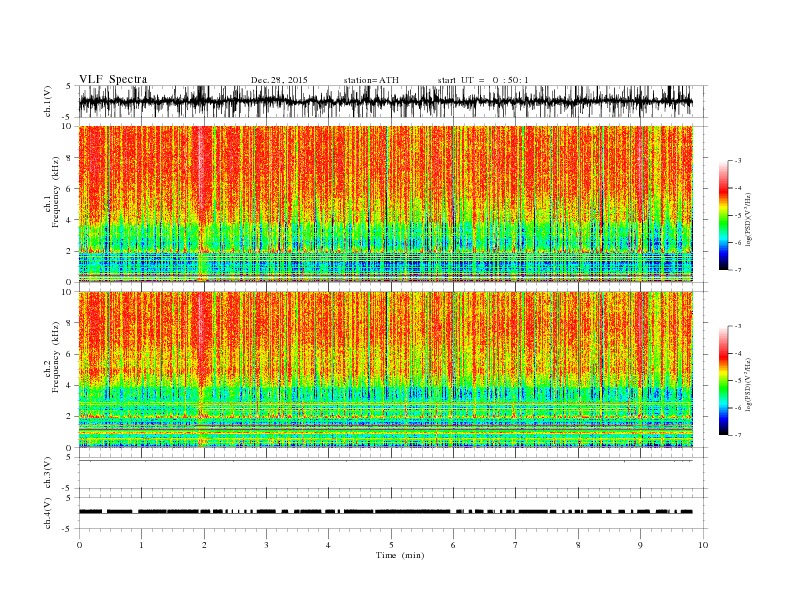Click the ch.1 "Frequency (kHz)" axis label
This screenshot has width=792, height=612.
click(x=55, y=192)
